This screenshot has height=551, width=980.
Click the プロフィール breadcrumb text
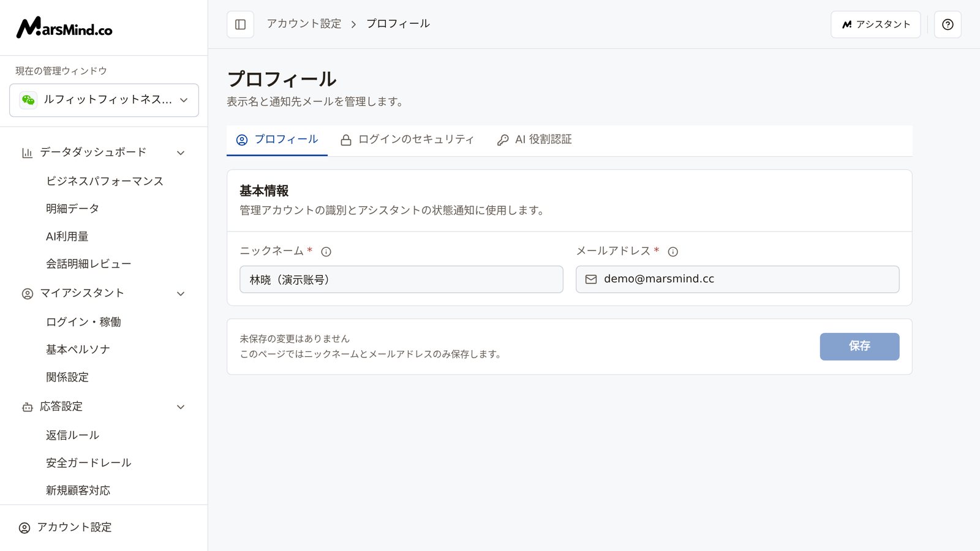point(398,24)
